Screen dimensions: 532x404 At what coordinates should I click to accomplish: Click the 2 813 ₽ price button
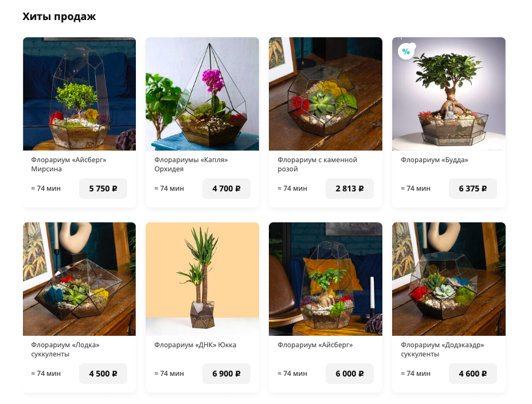(350, 189)
